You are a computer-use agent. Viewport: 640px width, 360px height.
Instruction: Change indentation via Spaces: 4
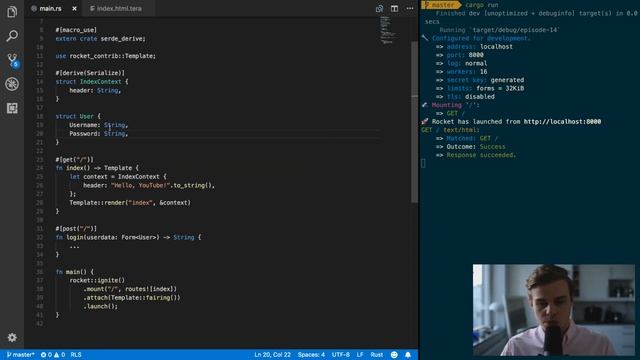coord(311,355)
